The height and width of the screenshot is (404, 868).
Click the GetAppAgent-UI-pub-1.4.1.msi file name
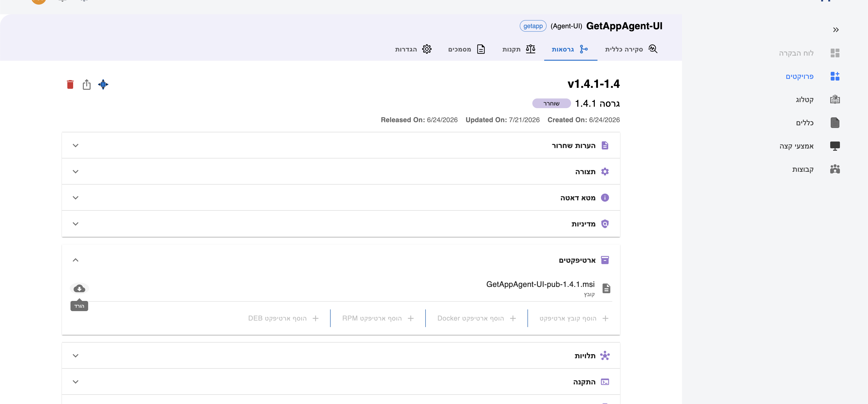[540, 284]
